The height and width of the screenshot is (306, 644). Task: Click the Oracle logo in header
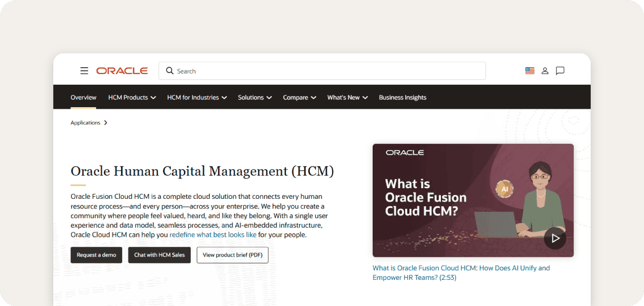coord(122,71)
